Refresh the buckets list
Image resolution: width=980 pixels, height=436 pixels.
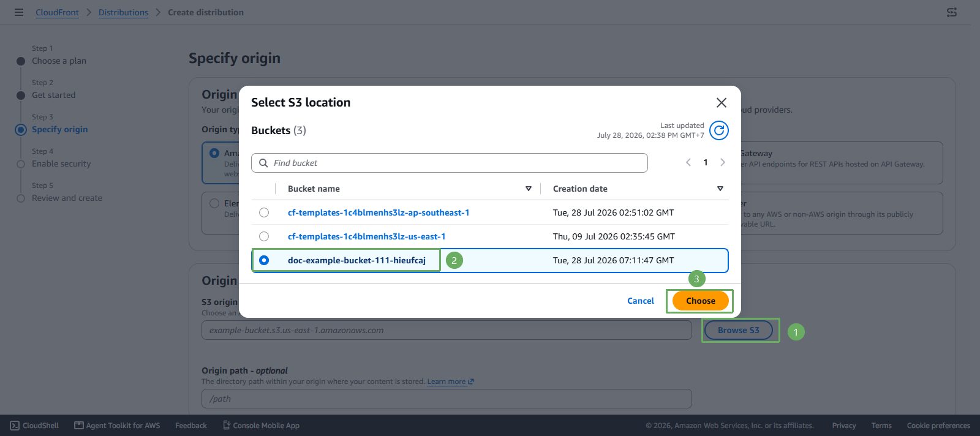[719, 130]
